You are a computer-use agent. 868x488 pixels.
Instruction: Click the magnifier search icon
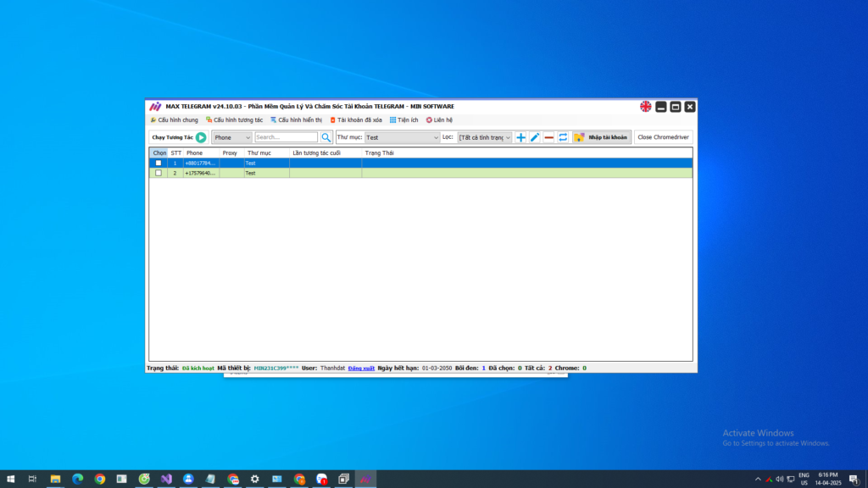[x=325, y=137]
